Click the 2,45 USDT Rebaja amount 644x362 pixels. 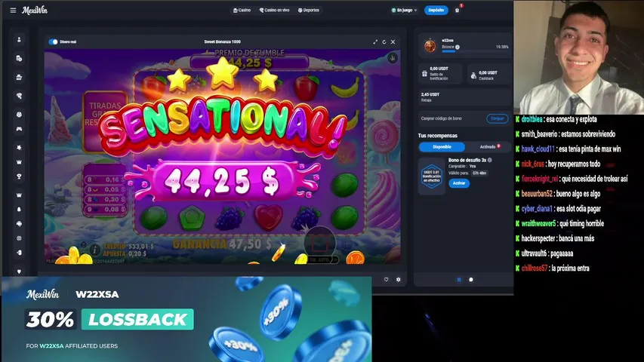[430, 94]
